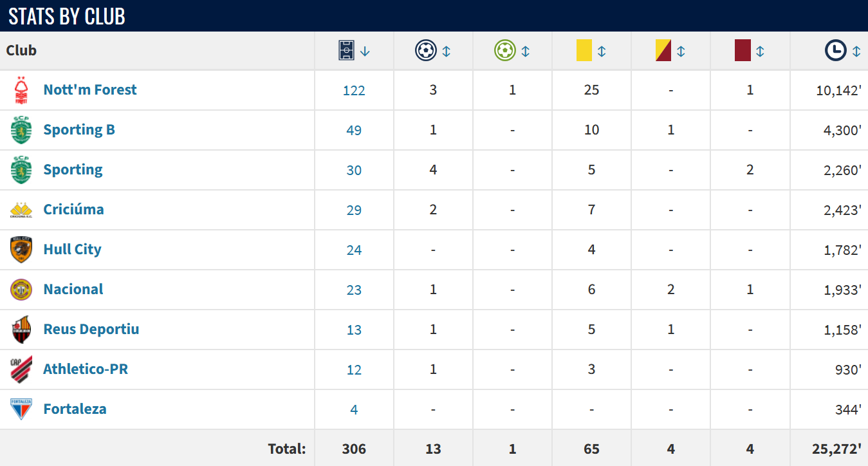Screen dimensions: 868x466
Task: Open the Nott'm Forest club link
Action: point(90,90)
